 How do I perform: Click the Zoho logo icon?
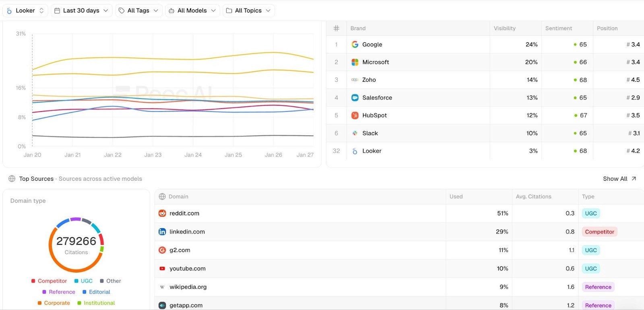pyautogui.click(x=355, y=80)
